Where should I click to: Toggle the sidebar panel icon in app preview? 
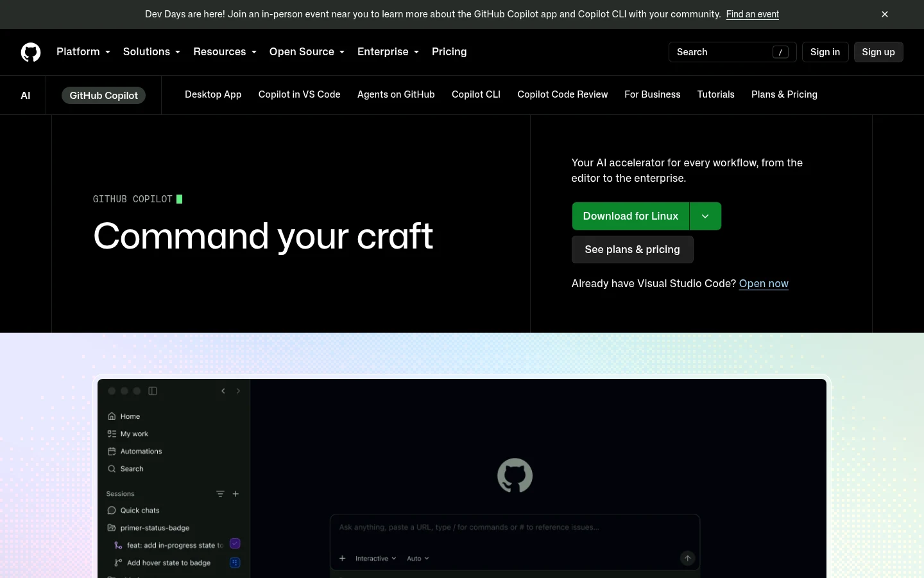(x=153, y=391)
